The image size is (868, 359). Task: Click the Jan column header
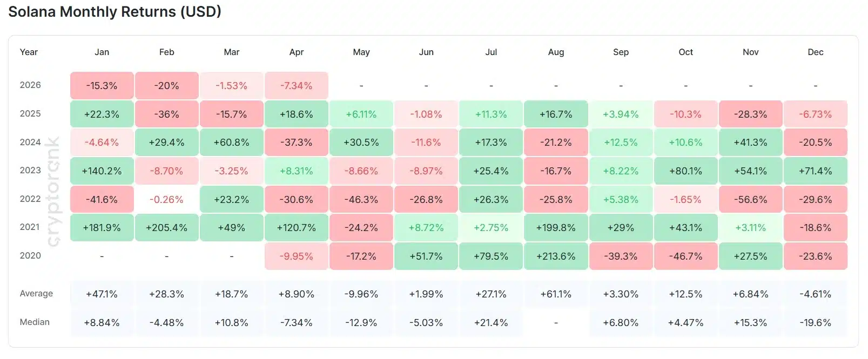click(x=102, y=52)
